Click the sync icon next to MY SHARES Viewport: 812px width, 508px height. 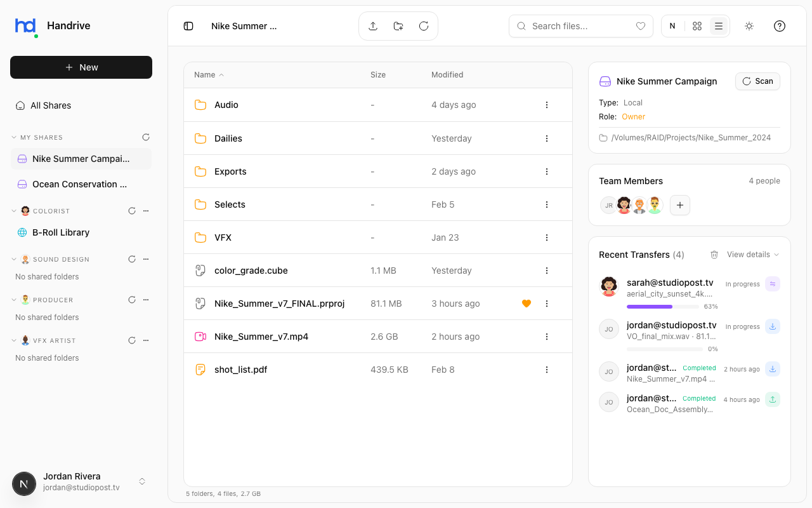[x=146, y=137]
